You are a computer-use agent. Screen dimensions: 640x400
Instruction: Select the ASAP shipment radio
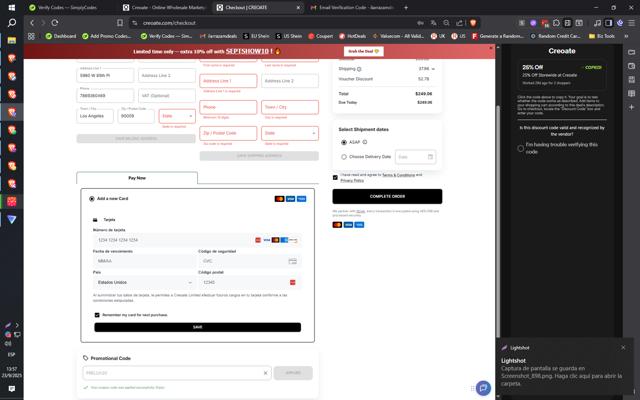pyautogui.click(x=344, y=142)
